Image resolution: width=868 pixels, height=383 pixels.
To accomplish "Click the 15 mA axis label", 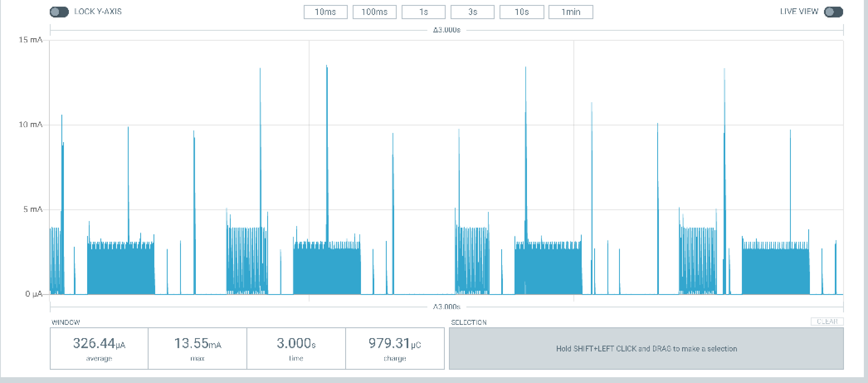I will 30,40.
